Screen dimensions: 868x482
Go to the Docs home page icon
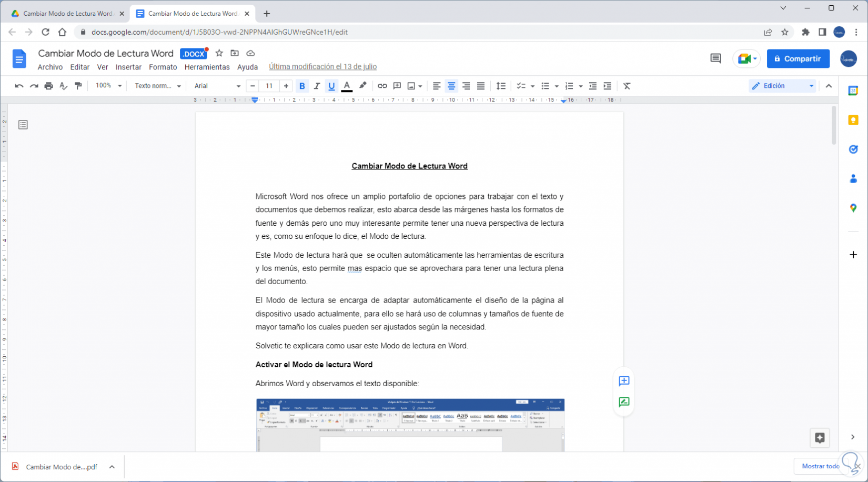(x=19, y=59)
